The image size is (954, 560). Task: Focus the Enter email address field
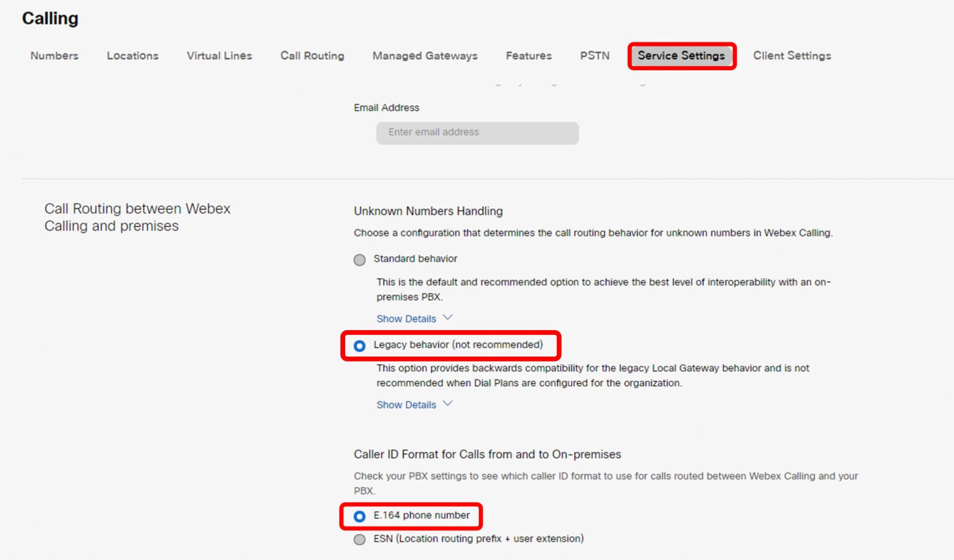477,133
